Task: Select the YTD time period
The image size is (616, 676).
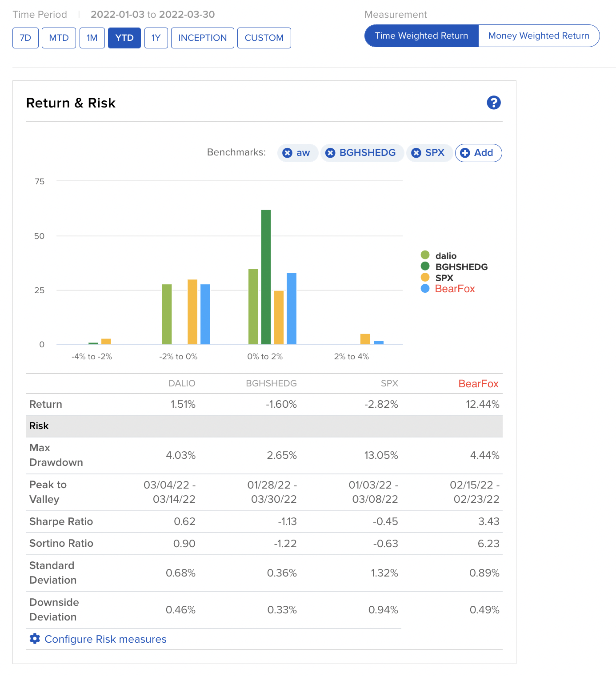Action: pos(124,38)
